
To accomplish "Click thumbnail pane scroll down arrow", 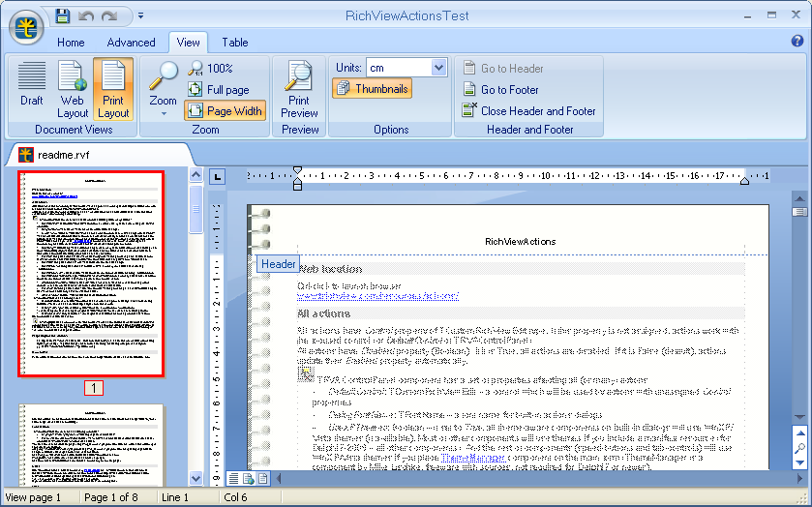I will click(x=195, y=478).
